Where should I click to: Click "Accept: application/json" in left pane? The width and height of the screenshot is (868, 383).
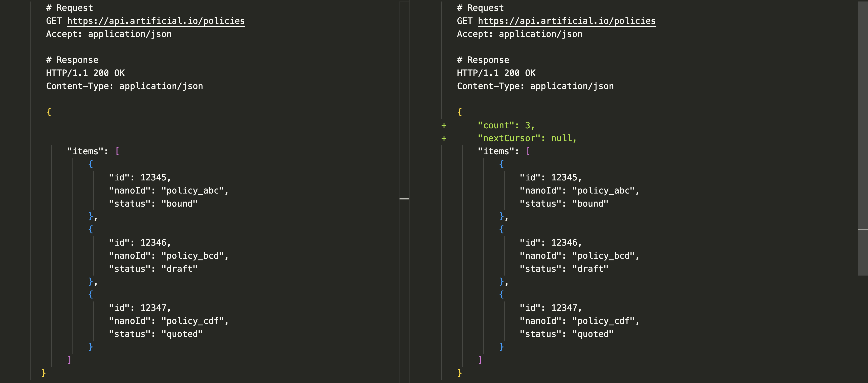click(109, 34)
